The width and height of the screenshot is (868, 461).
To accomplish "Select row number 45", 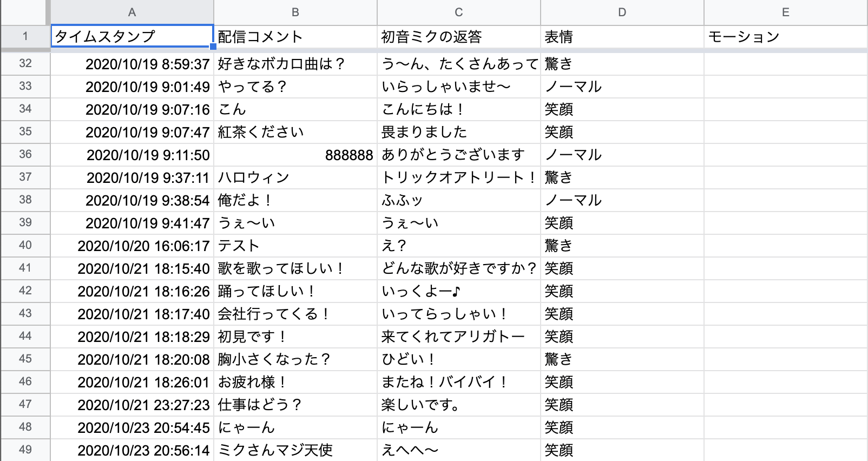I will point(25,359).
